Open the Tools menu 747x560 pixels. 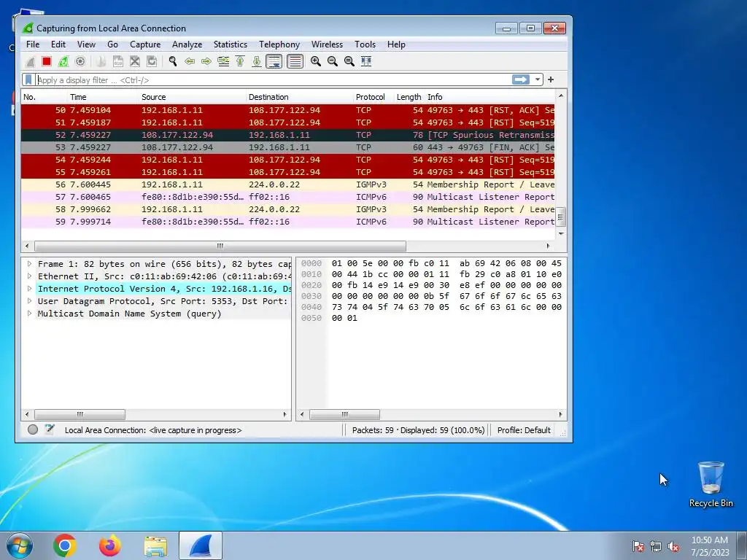(x=365, y=44)
